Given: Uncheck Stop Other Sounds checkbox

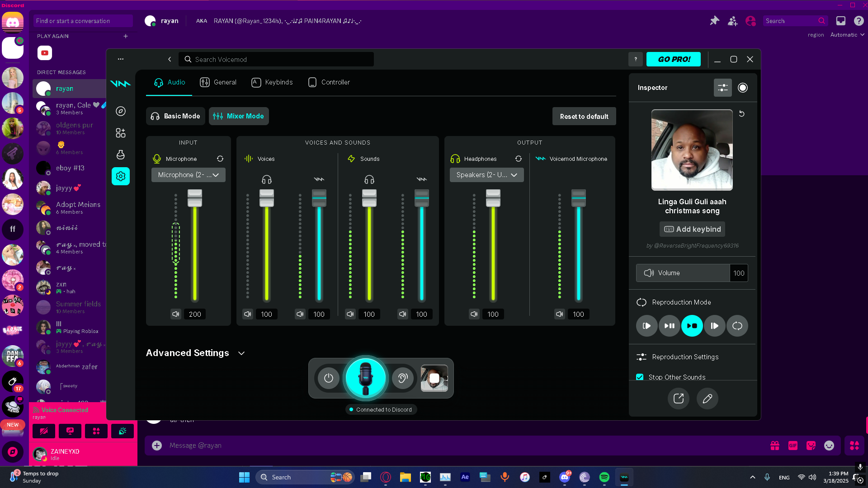Looking at the screenshot, I should [x=640, y=377].
